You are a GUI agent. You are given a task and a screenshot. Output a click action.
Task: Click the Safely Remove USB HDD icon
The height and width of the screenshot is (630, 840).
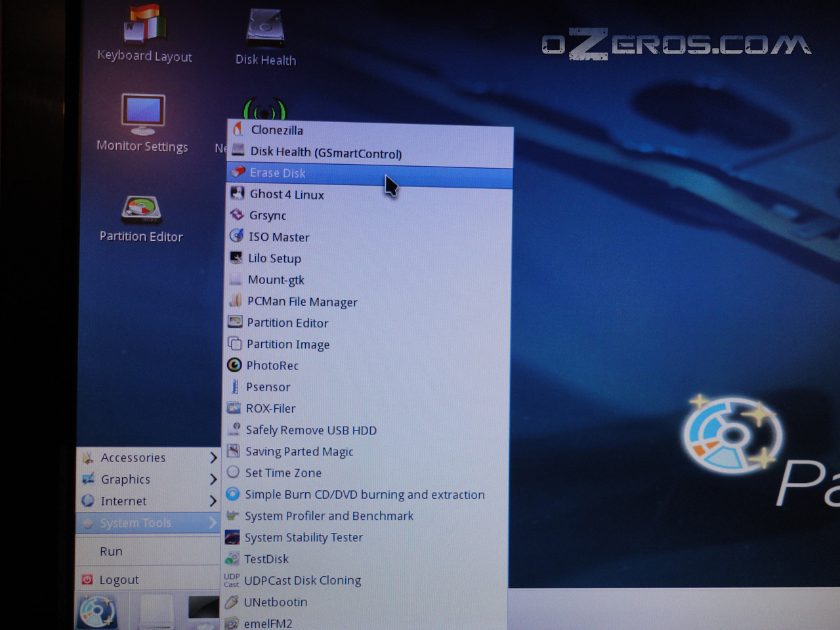[x=234, y=429]
